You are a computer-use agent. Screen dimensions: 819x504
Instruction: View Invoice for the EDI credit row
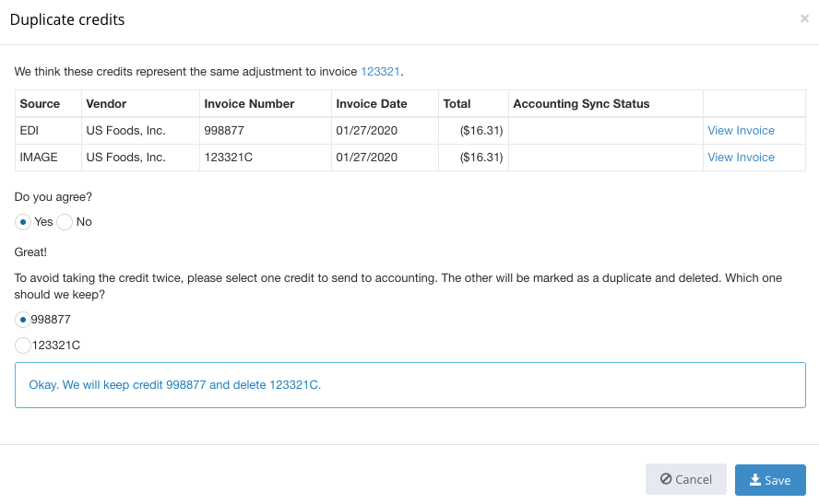741,131
